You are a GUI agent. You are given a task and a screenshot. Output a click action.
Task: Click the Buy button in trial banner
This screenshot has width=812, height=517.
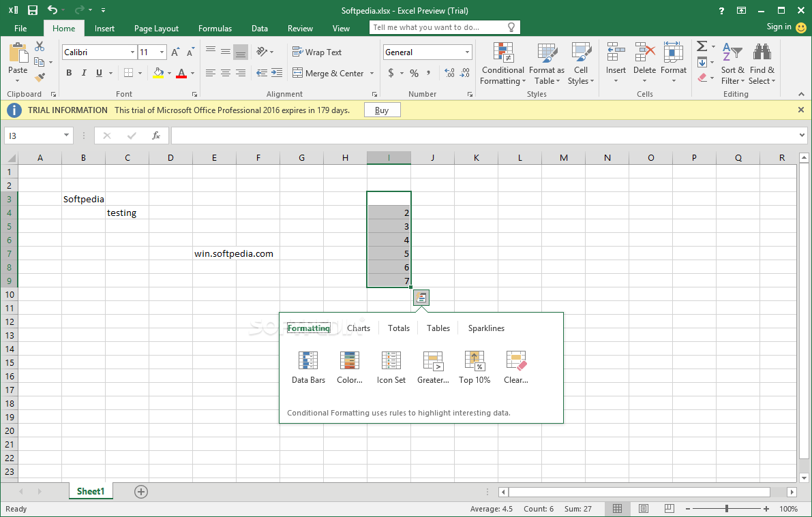(x=382, y=110)
